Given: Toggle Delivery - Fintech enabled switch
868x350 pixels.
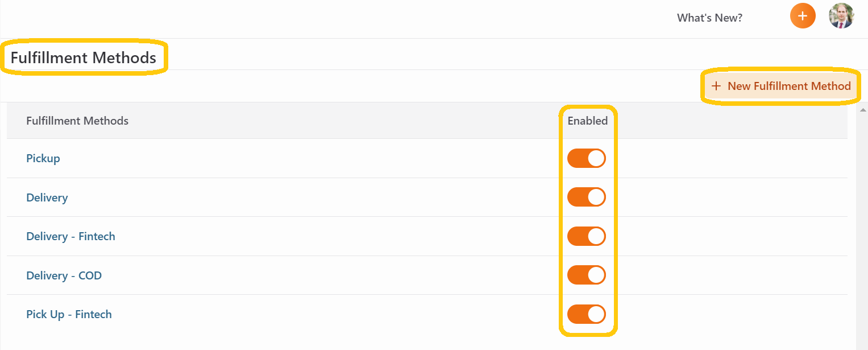Looking at the screenshot, I should [x=587, y=236].
